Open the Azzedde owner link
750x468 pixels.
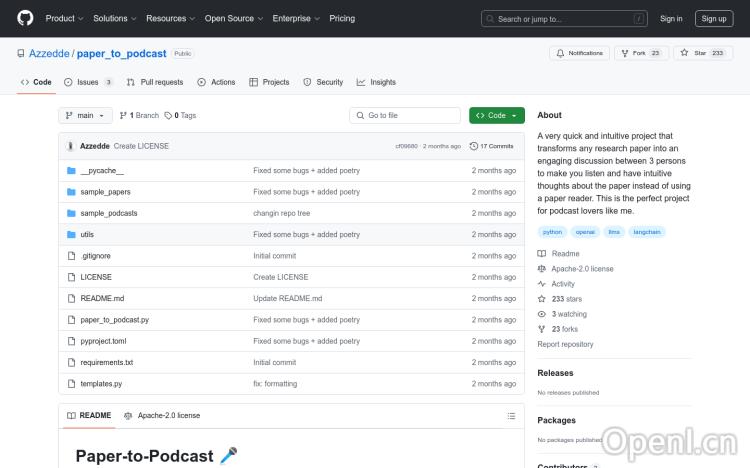click(49, 53)
